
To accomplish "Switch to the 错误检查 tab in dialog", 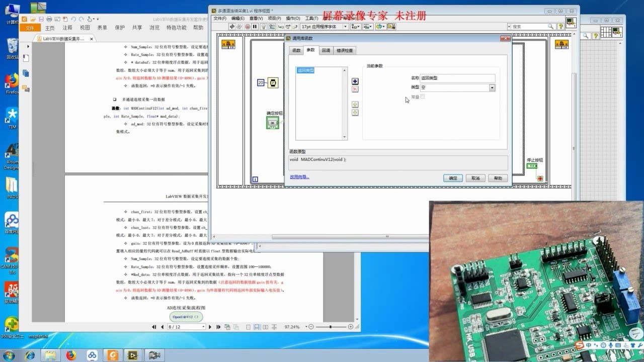I will coord(345,50).
